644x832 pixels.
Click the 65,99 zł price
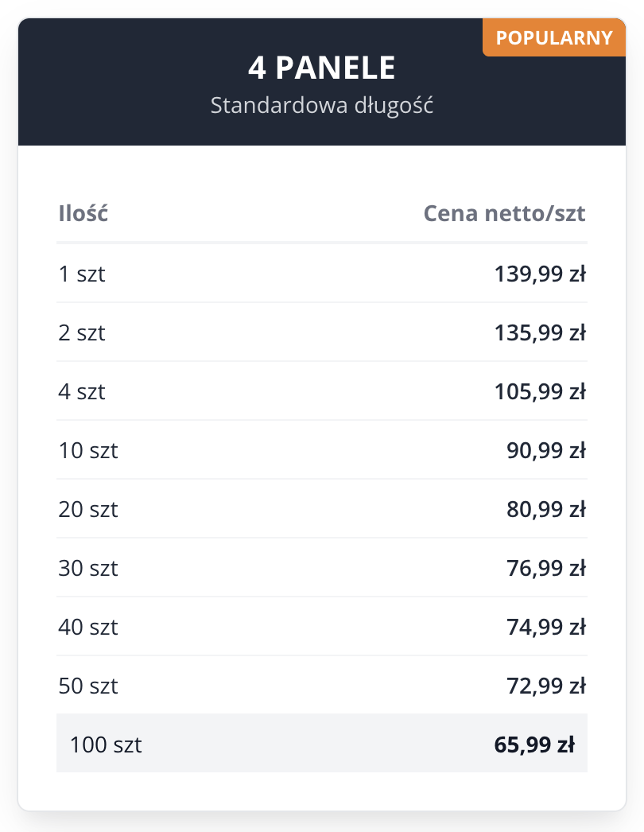[534, 745]
